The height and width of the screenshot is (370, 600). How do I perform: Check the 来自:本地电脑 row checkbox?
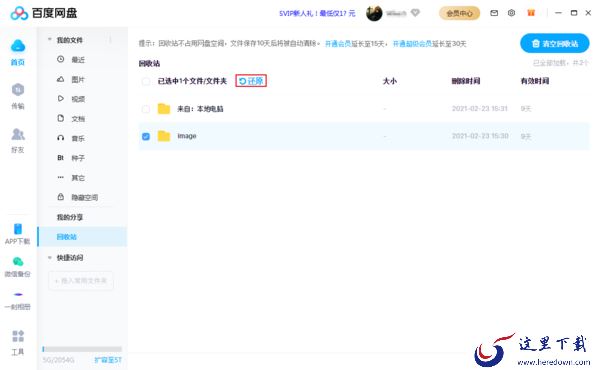146,109
